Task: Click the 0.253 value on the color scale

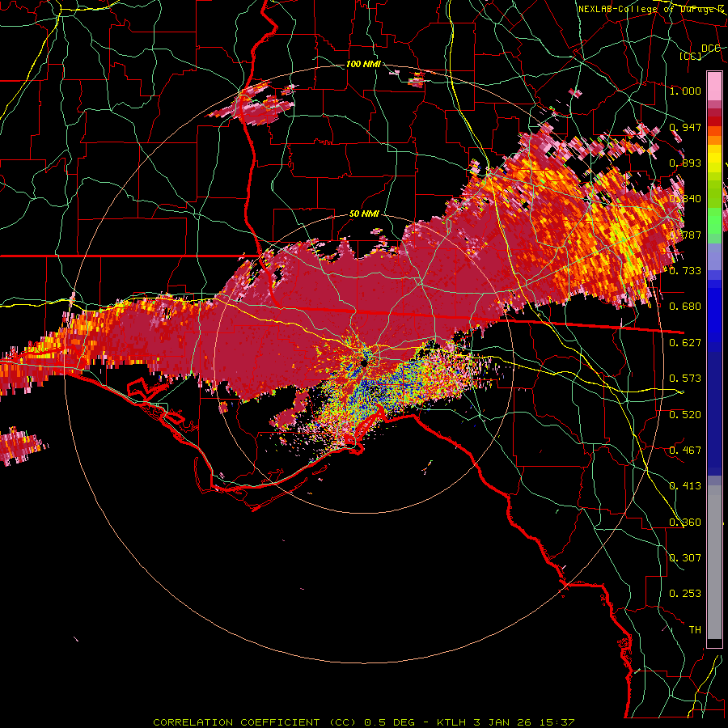Action: tap(685, 594)
